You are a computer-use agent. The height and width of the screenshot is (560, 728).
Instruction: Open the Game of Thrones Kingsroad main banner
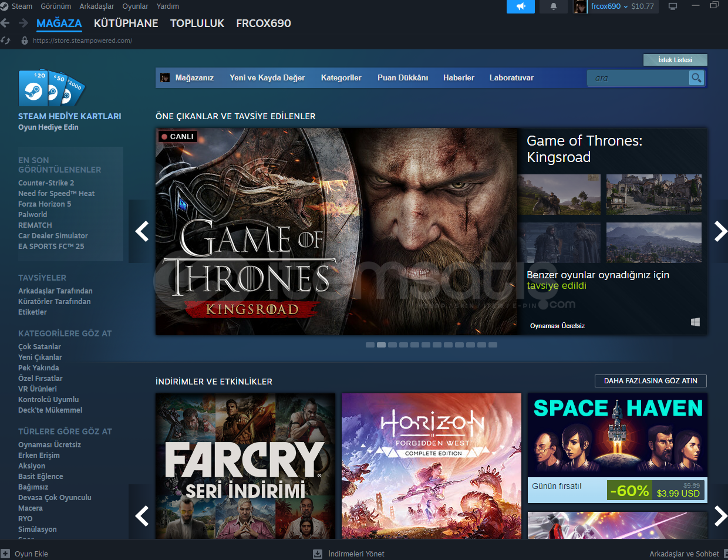(x=337, y=232)
